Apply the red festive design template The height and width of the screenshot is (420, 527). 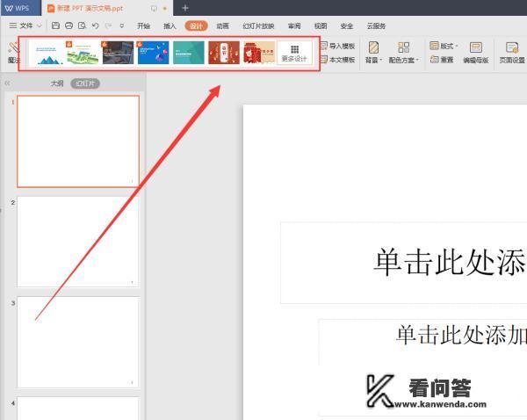224,53
